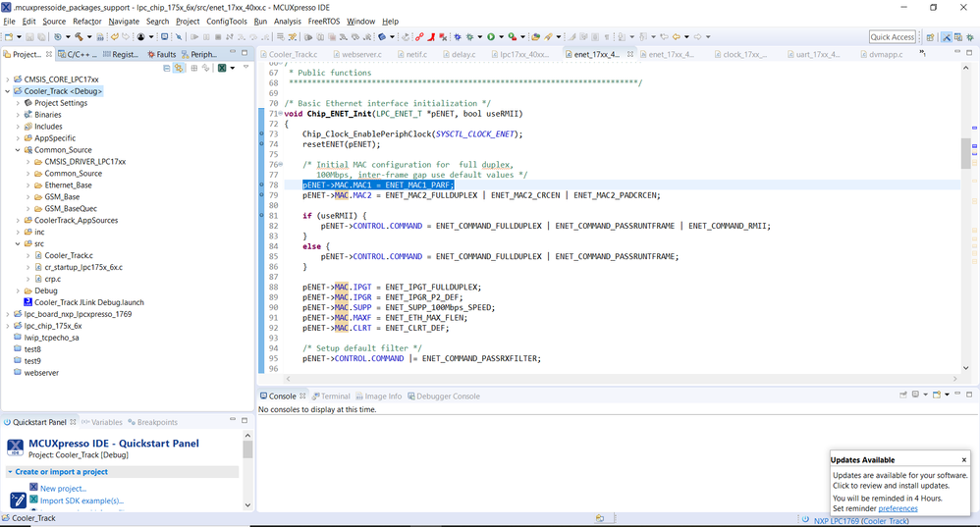Click the Quick Access search field
This screenshot has width=980, height=527.
point(893,37)
